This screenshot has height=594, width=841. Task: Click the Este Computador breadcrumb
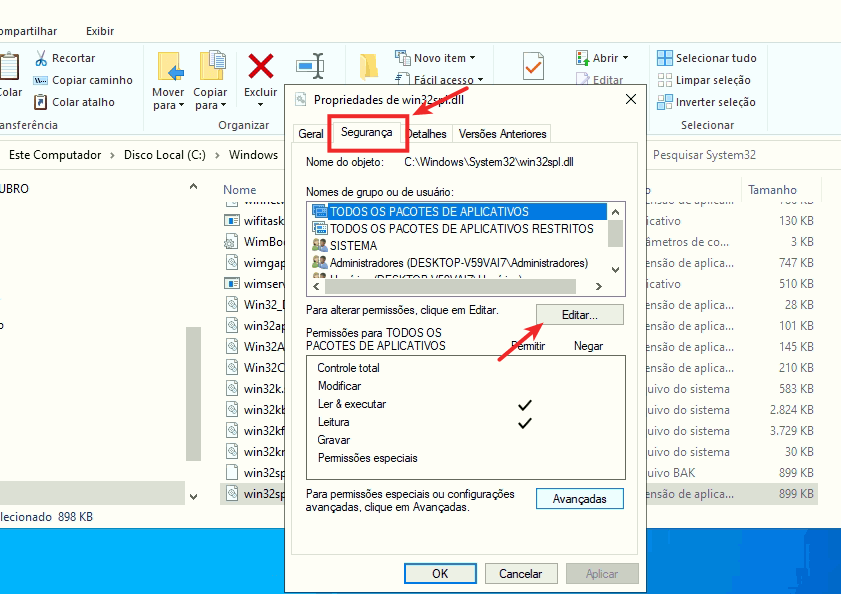point(55,155)
